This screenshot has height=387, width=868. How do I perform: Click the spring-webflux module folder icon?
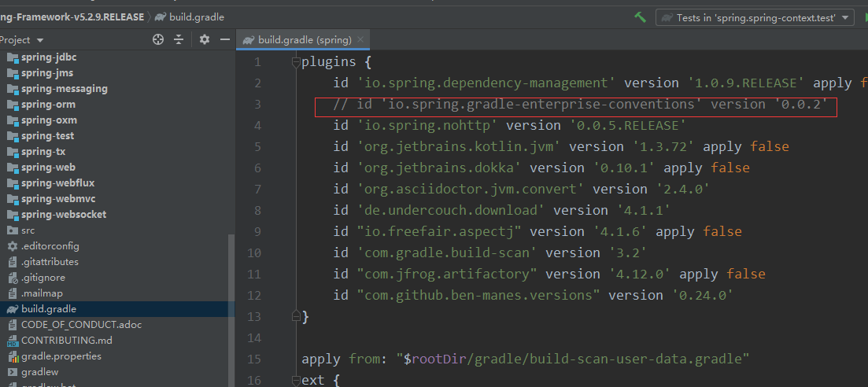12,182
